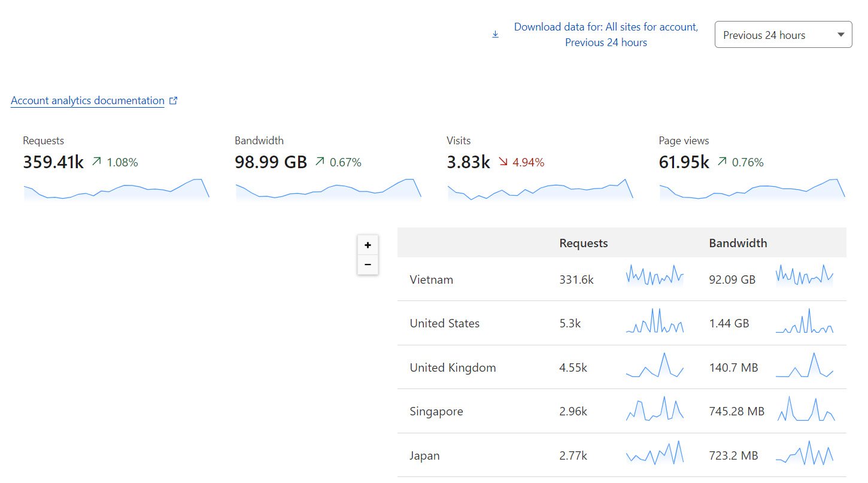Click the Page views upward trend arrow

click(722, 162)
